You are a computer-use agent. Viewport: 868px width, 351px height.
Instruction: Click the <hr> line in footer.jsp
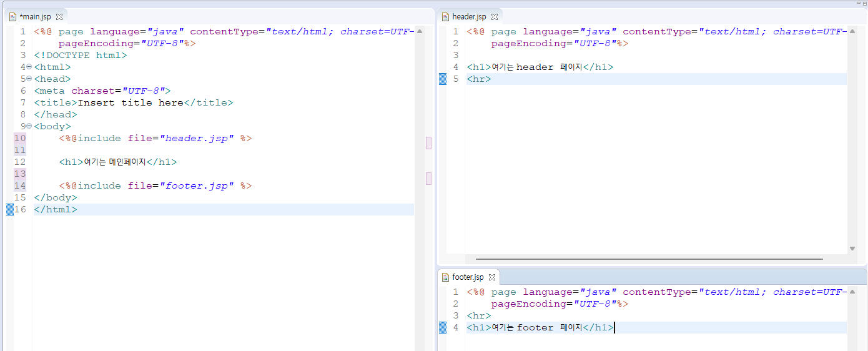478,315
